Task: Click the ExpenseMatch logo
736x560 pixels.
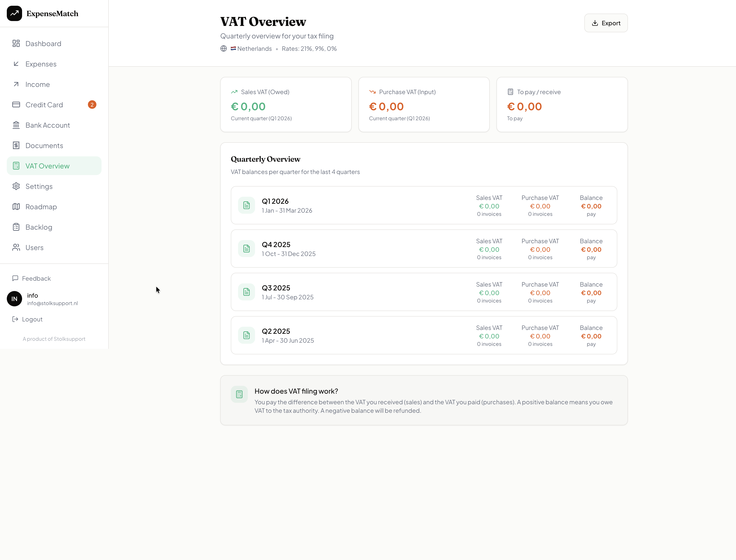Action: pyautogui.click(x=42, y=13)
